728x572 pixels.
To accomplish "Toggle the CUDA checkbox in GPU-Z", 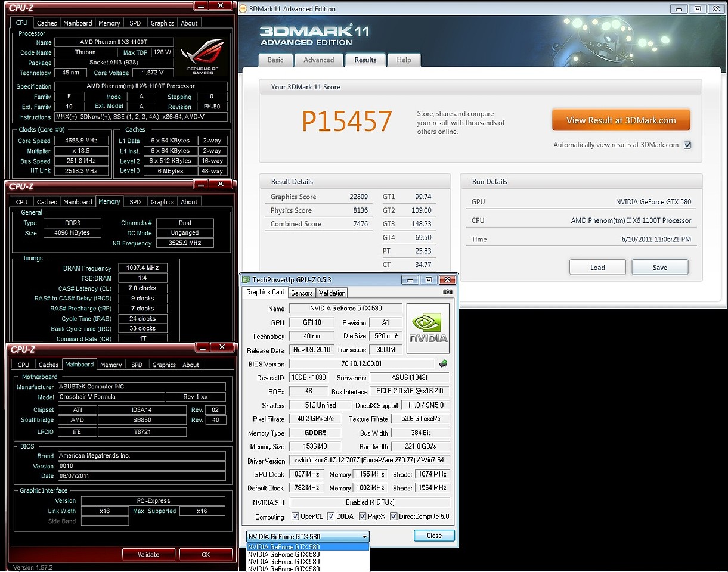I will point(332,517).
